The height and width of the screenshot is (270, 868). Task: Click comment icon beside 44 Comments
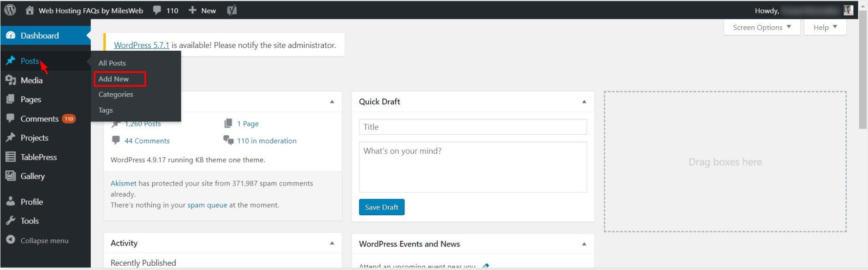[x=116, y=140]
